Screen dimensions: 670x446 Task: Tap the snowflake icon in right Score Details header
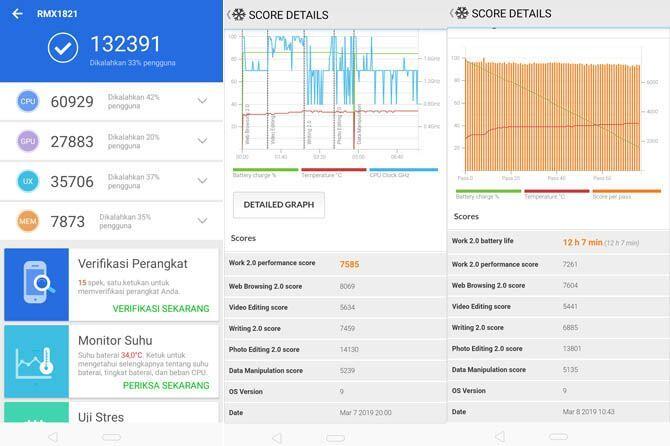462,13
